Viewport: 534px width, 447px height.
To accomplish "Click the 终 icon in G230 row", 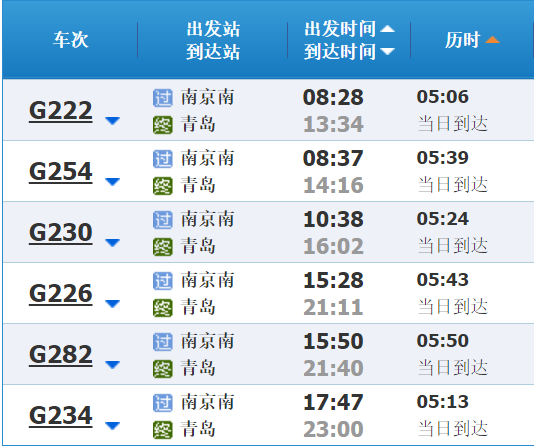I will tap(162, 247).
